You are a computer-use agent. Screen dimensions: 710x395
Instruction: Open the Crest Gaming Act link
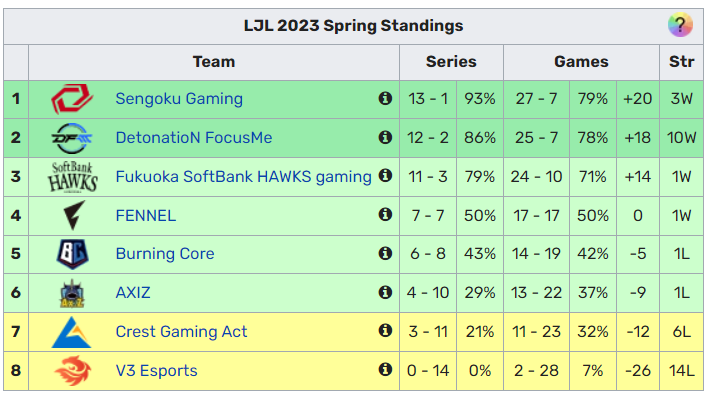(181, 332)
